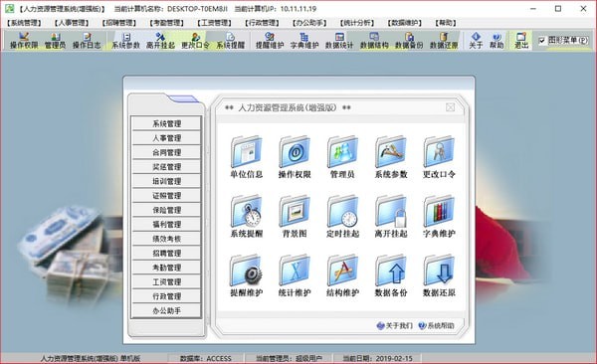The height and width of the screenshot is (364, 597).
Task: Open 管理员 icon in the main panel
Action: click(x=342, y=157)
